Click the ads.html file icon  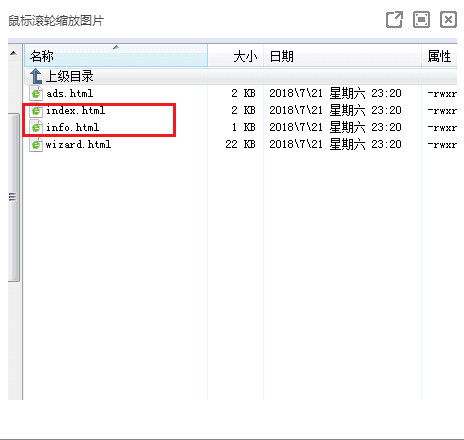(x=36, y=93)
